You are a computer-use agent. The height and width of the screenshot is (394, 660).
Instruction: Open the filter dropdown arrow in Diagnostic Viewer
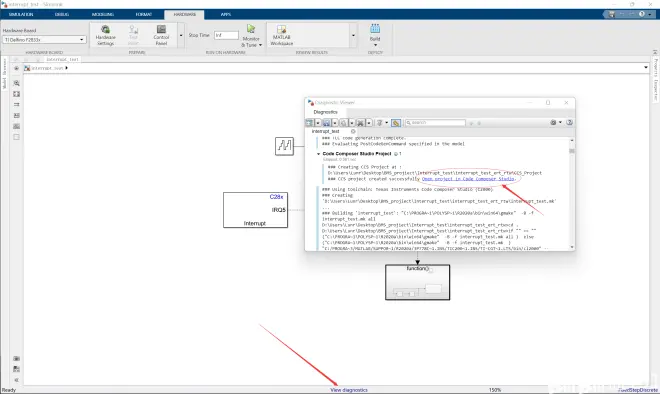click(387, 122)
